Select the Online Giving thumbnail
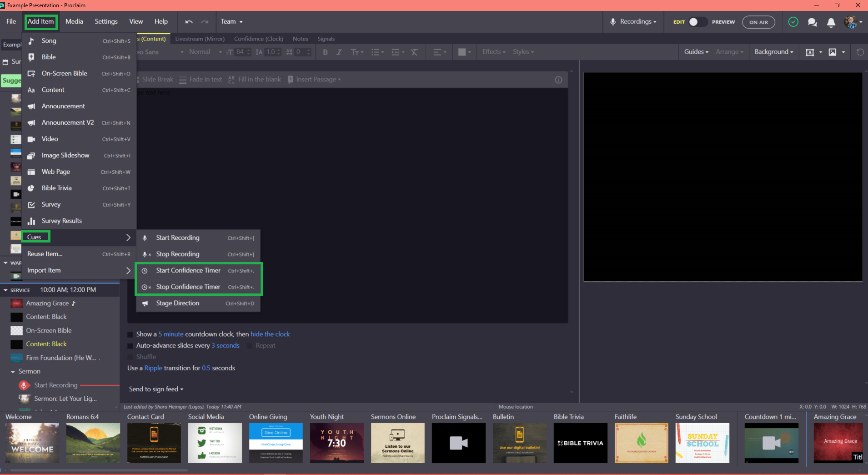 coord(276,443)
